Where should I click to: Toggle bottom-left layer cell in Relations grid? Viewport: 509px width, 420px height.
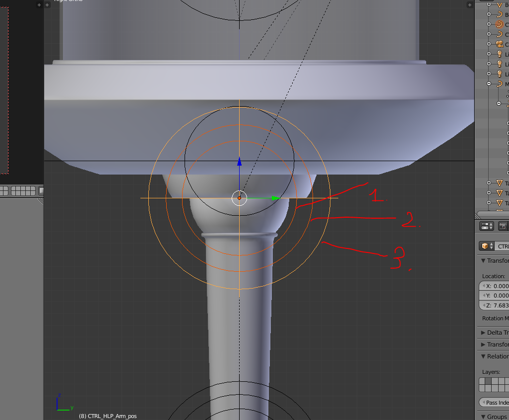point(482,389)
